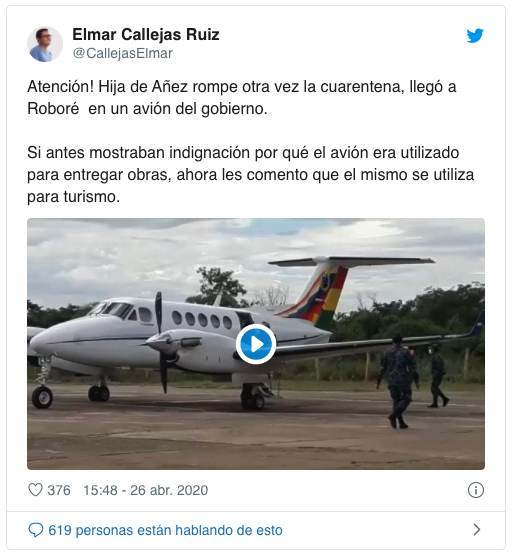Click the speech bubble reply icon
The height and width of the screenshot is (558, 517).
[36, 530]
